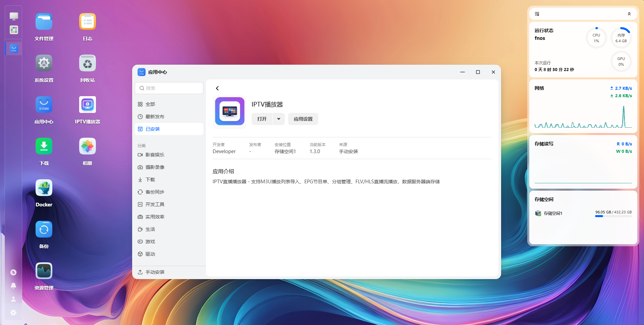Open notifications bell in the dock

tap(13, 286)
